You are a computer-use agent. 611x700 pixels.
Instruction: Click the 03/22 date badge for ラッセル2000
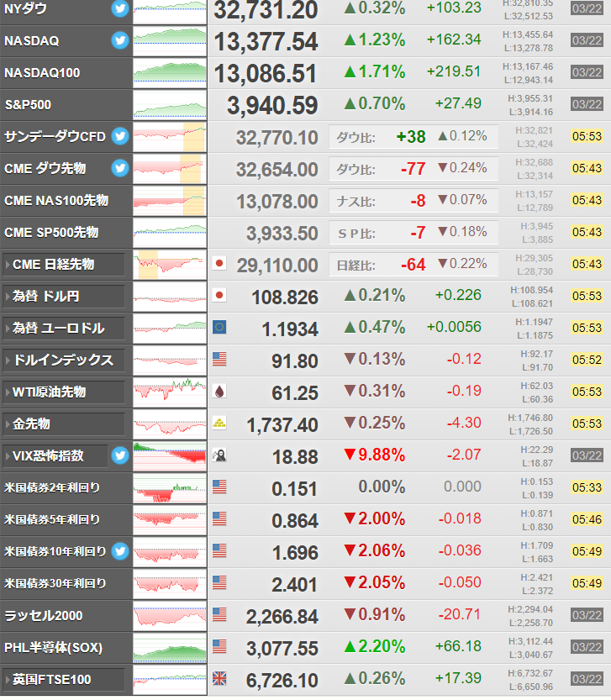pyautogui.click(x=587, y=615)
